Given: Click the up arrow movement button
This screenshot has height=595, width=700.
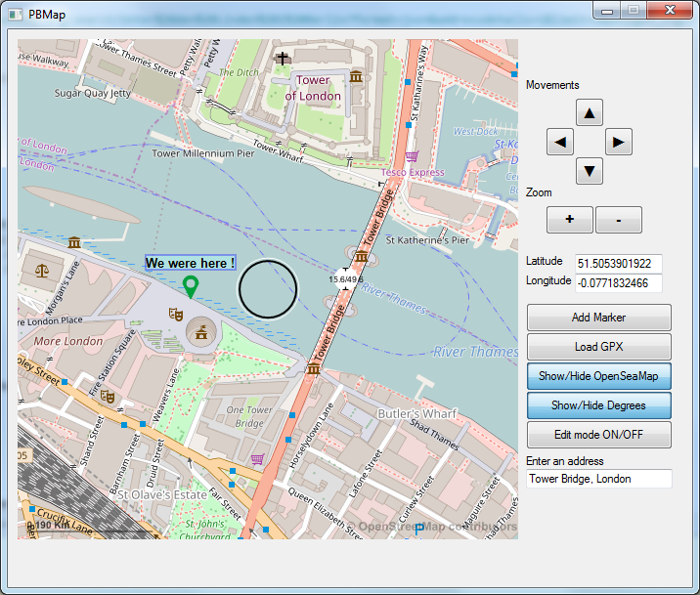Looking at the screenshot, I should tap(589, 112).
